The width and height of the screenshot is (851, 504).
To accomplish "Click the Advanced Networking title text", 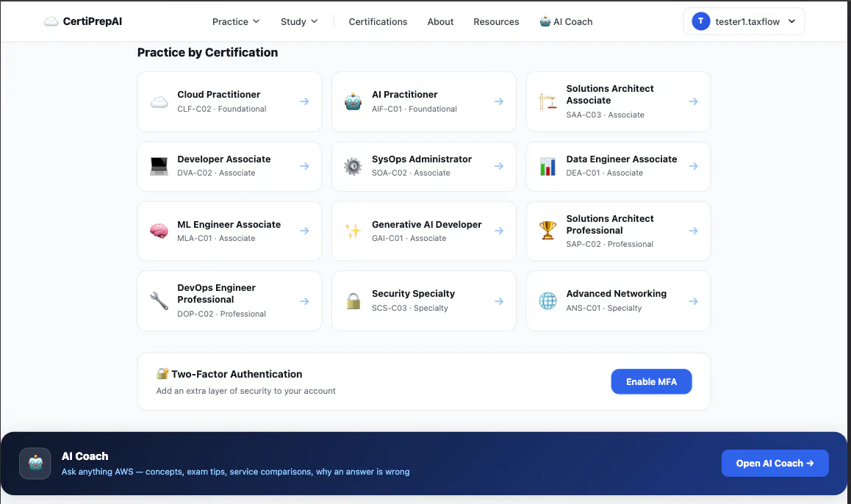I will pyautogui.click(x=616, y=293).
